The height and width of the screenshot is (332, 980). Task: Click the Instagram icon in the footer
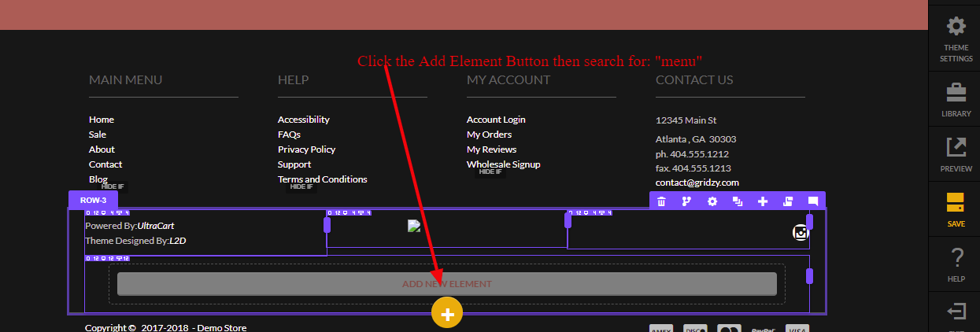click(801, 232)
